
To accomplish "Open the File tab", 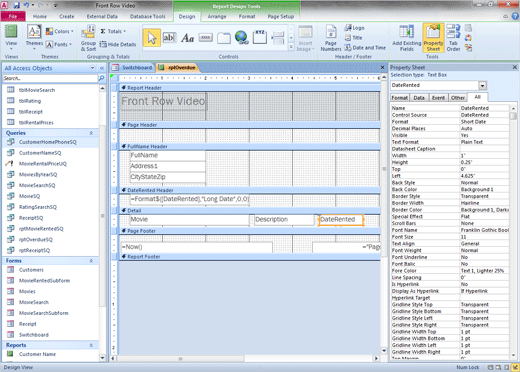I will click(13, 16).
